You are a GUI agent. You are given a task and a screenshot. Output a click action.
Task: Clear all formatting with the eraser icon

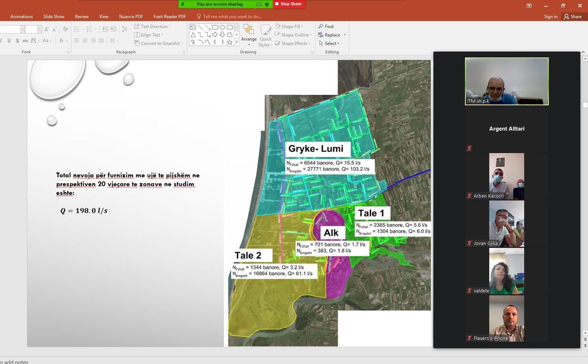pos(65,29)
